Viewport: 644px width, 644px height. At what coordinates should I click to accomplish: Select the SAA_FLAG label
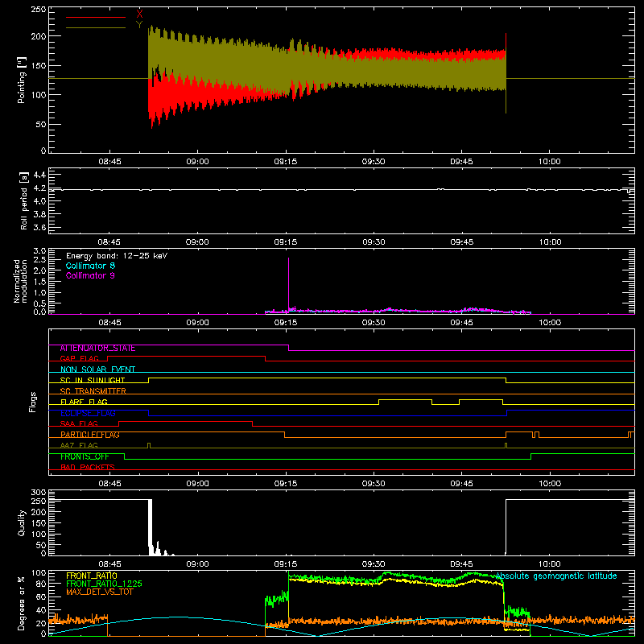tap(79, 424)
